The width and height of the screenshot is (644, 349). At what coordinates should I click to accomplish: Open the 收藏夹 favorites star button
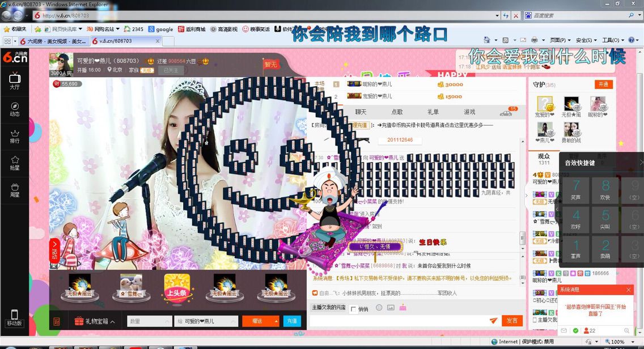point(15,29)
